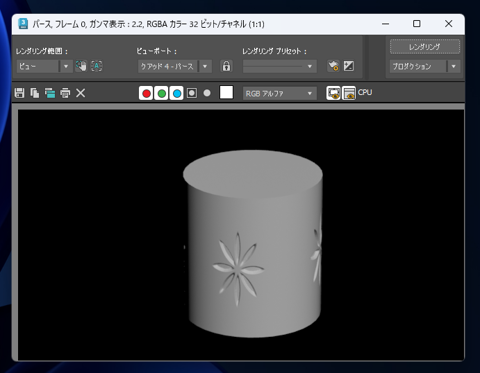Toggle the red channel button

146,93
